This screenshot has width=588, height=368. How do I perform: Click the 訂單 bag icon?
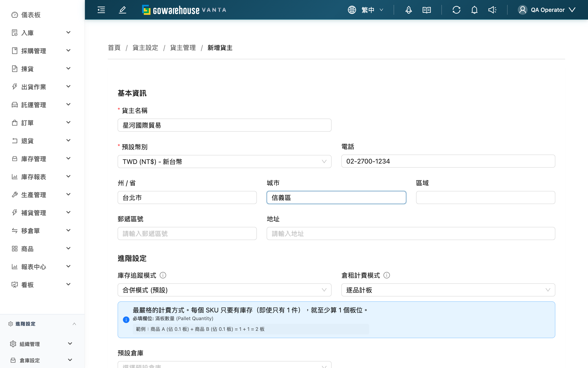pos(14,123)
